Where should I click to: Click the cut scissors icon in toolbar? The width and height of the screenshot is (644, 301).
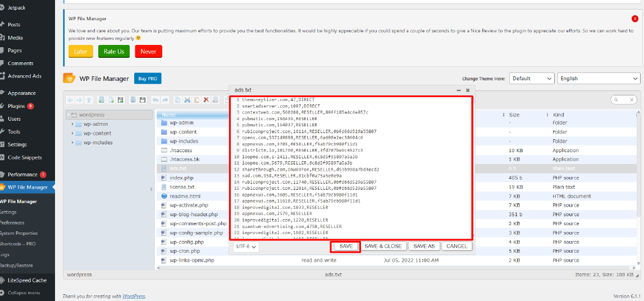187,100
